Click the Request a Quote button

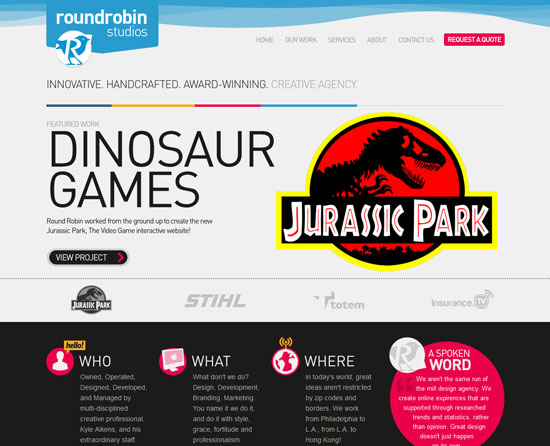[x=474, y=40]
